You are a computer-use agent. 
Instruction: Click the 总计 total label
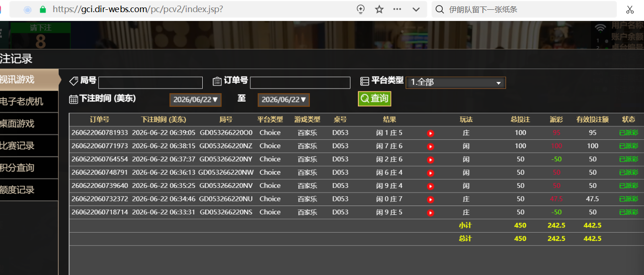click(x=465, y=239)
